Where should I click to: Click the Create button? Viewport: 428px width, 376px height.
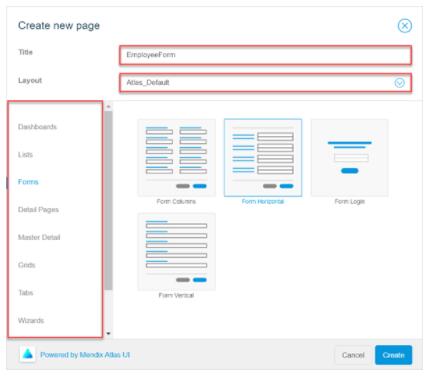click(393, 355)
